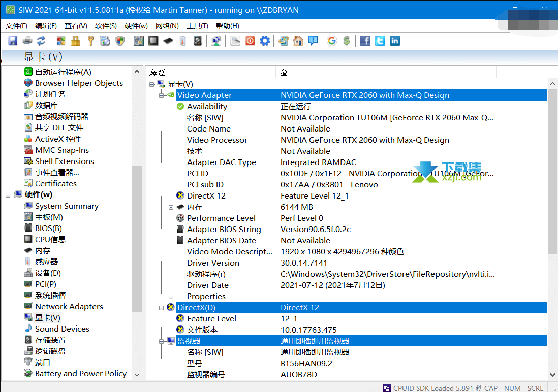Click the Facebook icon in the toolbar
558x392 pixels.
coord(365,41)
